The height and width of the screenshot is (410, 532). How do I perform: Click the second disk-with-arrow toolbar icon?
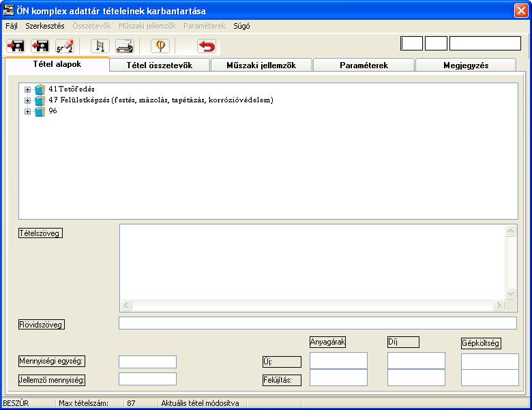(40, 46)
